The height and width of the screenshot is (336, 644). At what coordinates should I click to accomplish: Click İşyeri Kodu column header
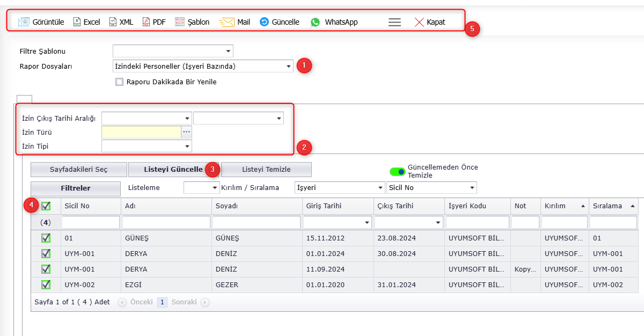[478, 206]
